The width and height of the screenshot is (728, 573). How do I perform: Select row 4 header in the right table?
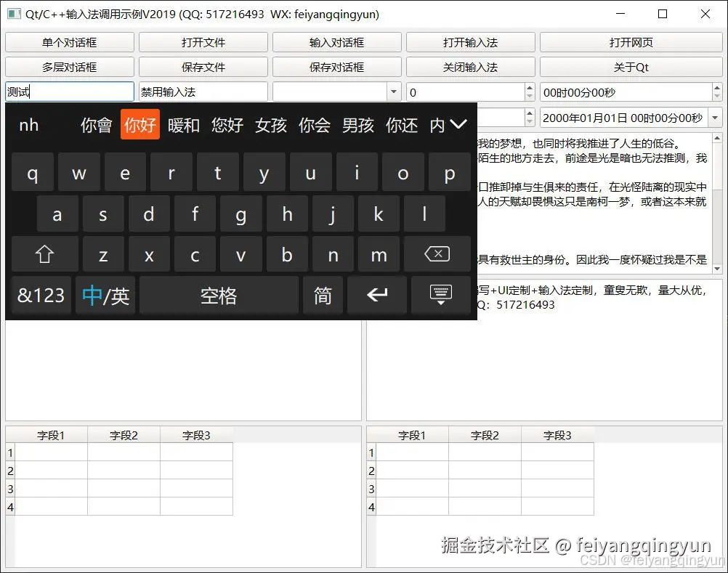point(371,507)
